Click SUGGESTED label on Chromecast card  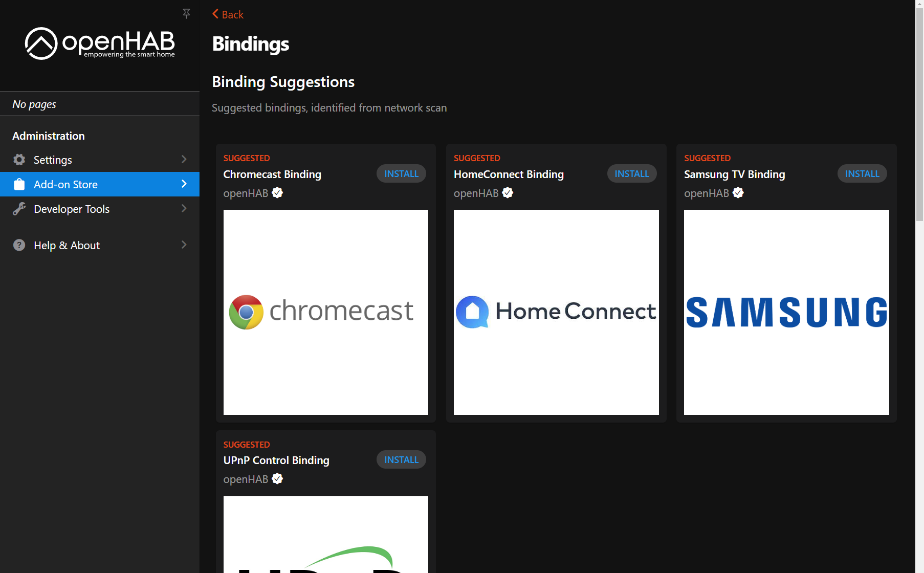point(247,158)
